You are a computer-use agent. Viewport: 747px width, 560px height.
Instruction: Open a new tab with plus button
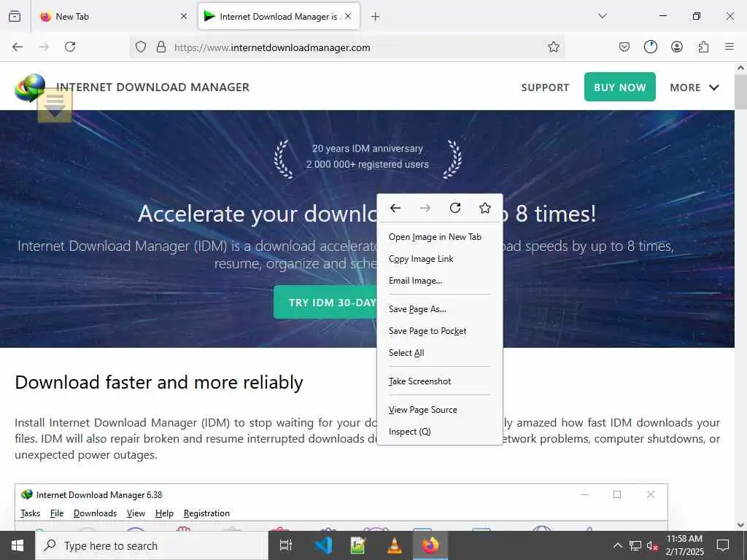pyautogui.click(x=376, y=17)
